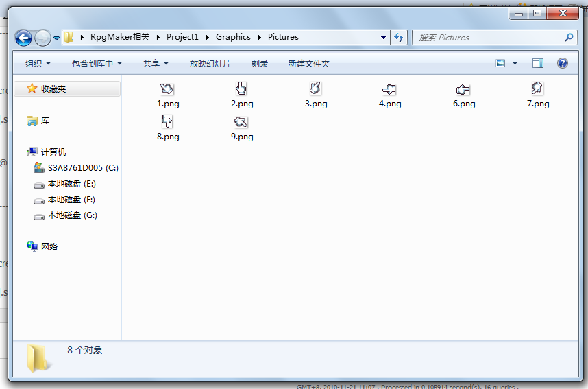The height and width of the screenshot is (389, 588).
Task: Select 计算机 in navigation pane
Action: point(53,152)
